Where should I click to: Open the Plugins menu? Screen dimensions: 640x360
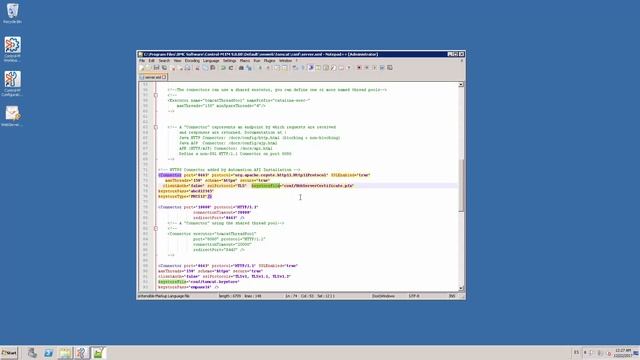[269, 60]
